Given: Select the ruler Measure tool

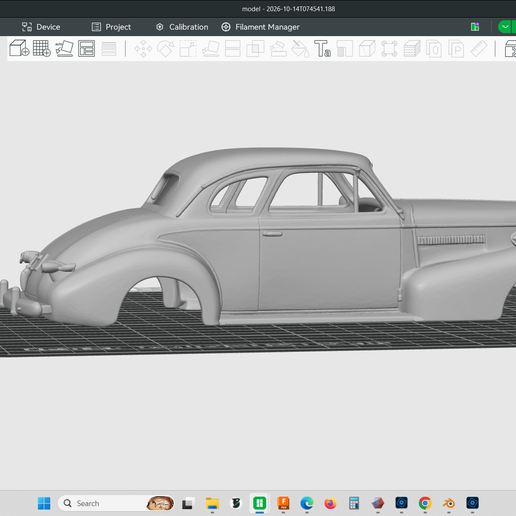Looking at the screenshot, I should click(x=479, y=49).
